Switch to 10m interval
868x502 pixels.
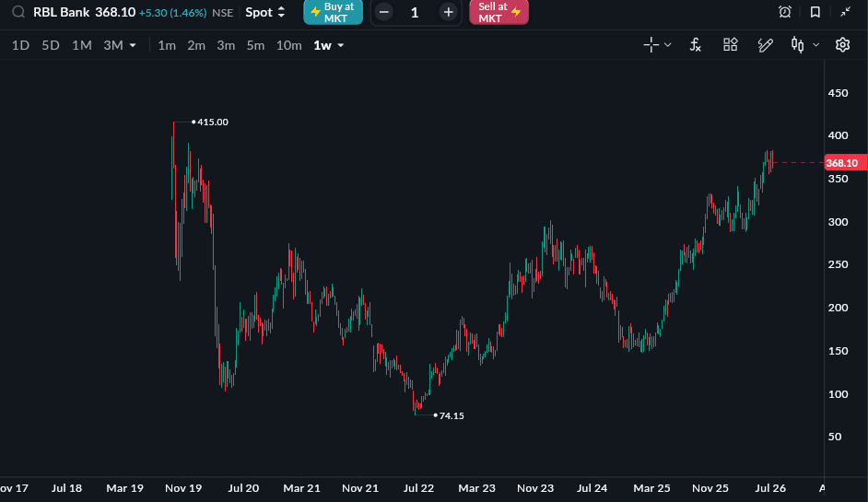(289, 45)
